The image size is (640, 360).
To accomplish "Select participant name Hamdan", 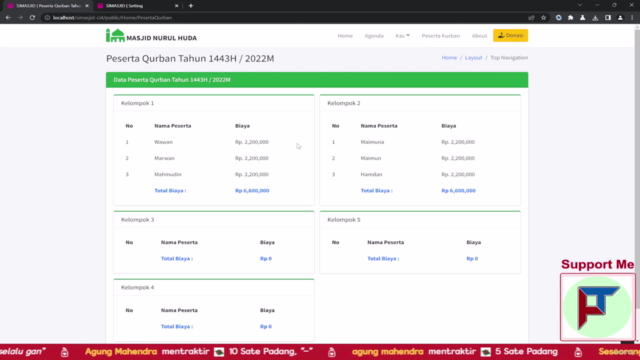I will (371, 174).
